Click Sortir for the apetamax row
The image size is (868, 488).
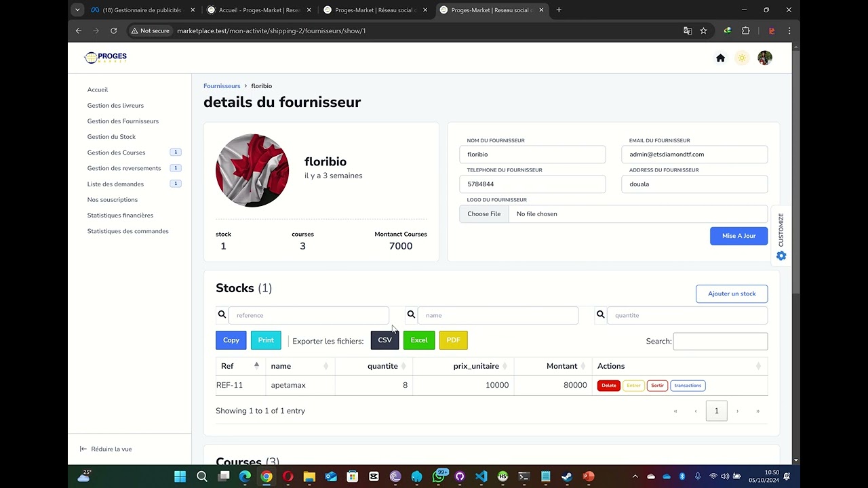pyautogui.click(x=657, y=386)
